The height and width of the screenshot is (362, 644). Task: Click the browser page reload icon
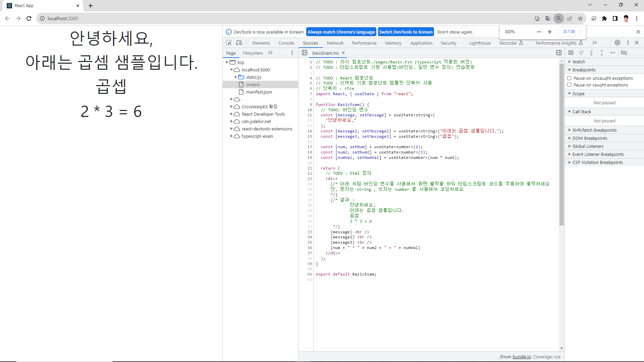pos(29,18)
